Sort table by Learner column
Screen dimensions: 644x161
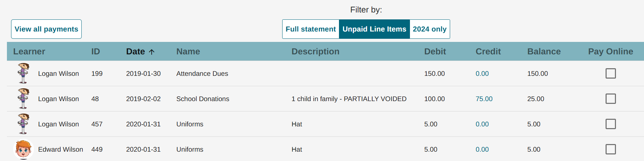click(29, 52)
